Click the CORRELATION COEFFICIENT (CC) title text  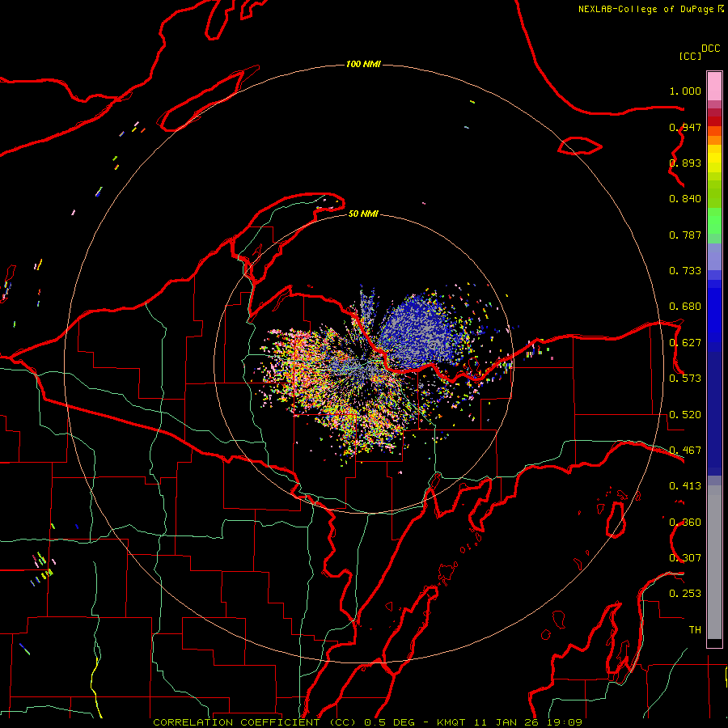pos(255,722)
